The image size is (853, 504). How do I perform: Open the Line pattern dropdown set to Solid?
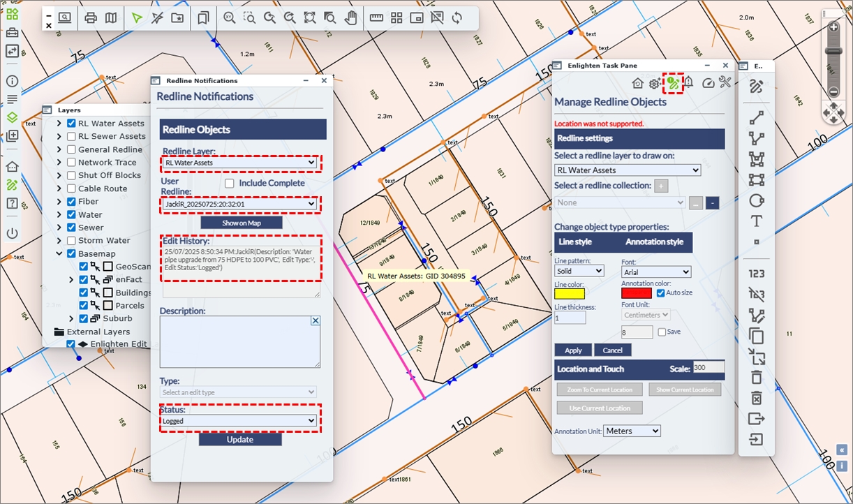click(x=579, y=272)
